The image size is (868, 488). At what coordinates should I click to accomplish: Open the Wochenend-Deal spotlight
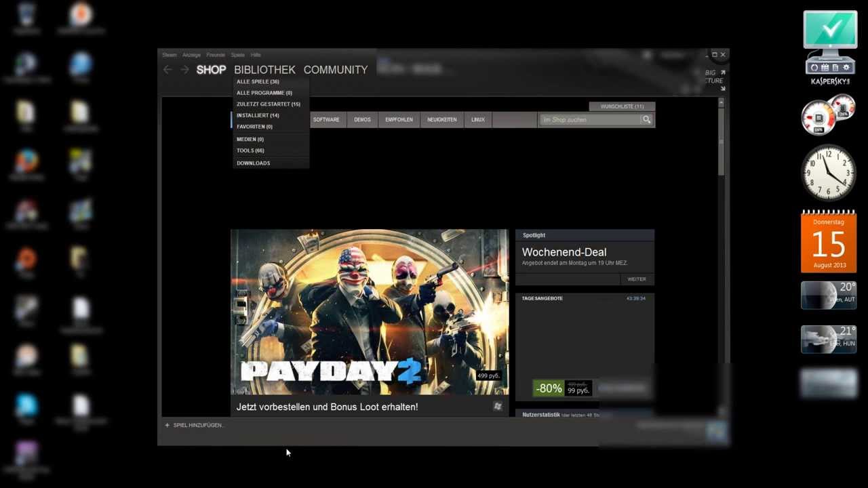click(564, 252)
